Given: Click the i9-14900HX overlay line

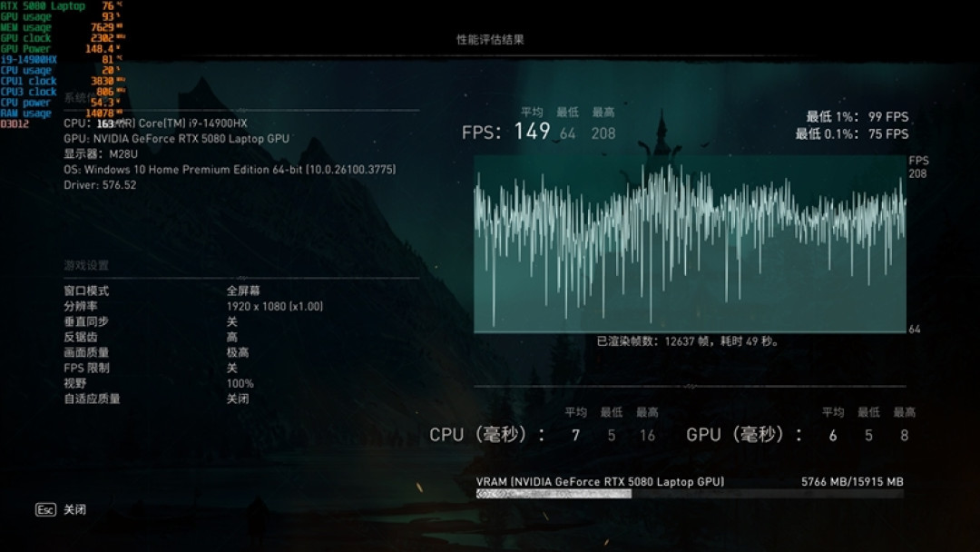Looking at the screenshot, I should 62,59.
